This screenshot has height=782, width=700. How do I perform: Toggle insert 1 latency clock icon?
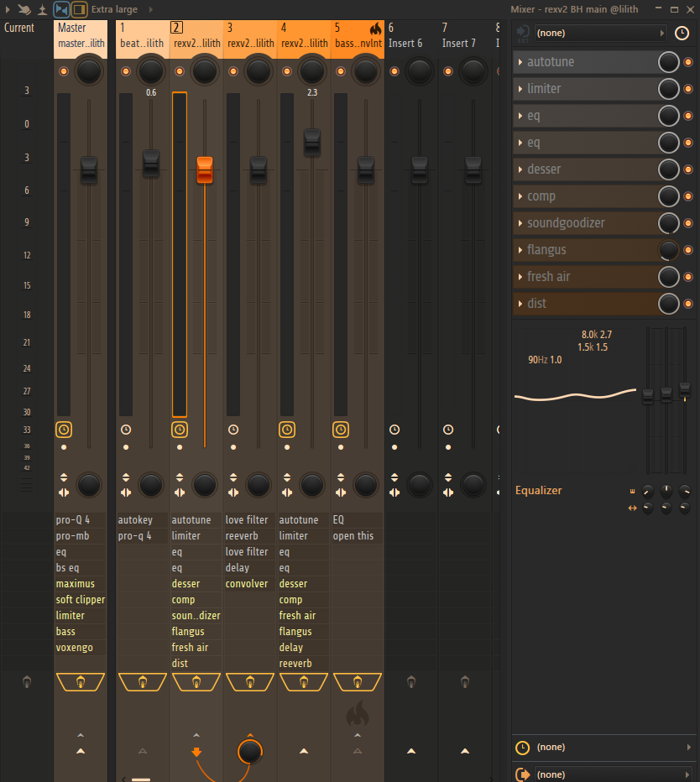[126, 430]
